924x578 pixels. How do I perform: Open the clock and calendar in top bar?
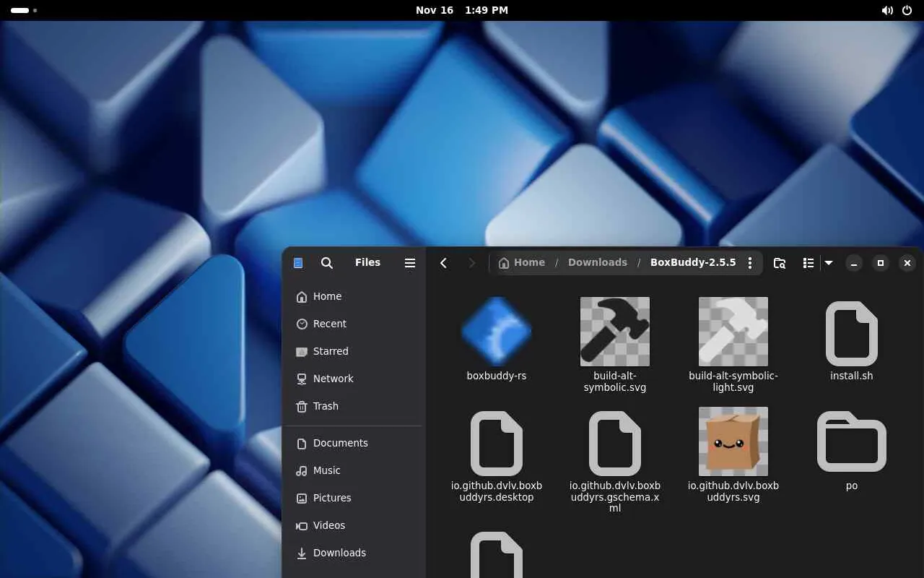tap(462, 10)
